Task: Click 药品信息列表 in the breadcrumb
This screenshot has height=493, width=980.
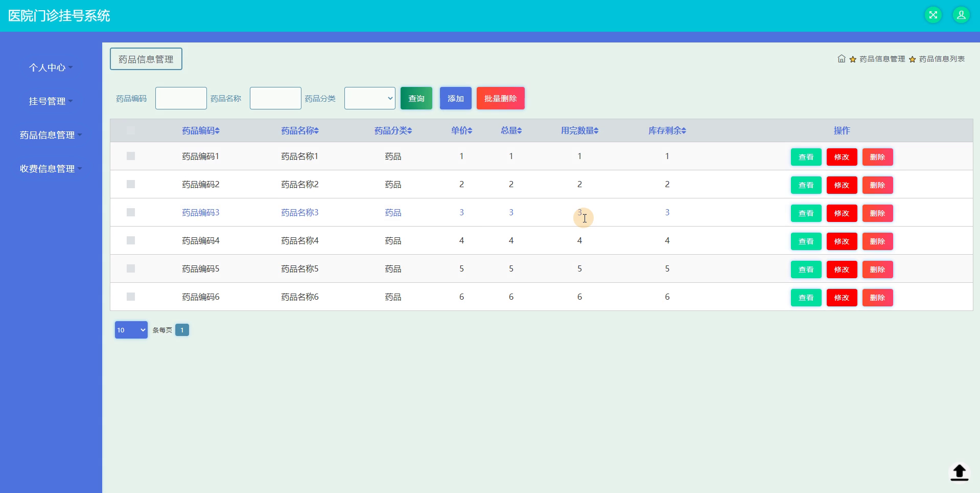Action: [942, 59]
